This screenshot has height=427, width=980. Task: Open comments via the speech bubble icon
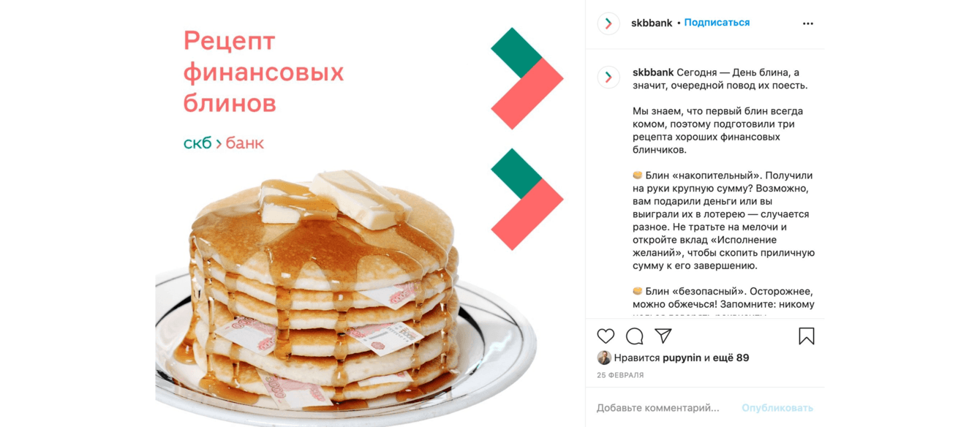635,336
